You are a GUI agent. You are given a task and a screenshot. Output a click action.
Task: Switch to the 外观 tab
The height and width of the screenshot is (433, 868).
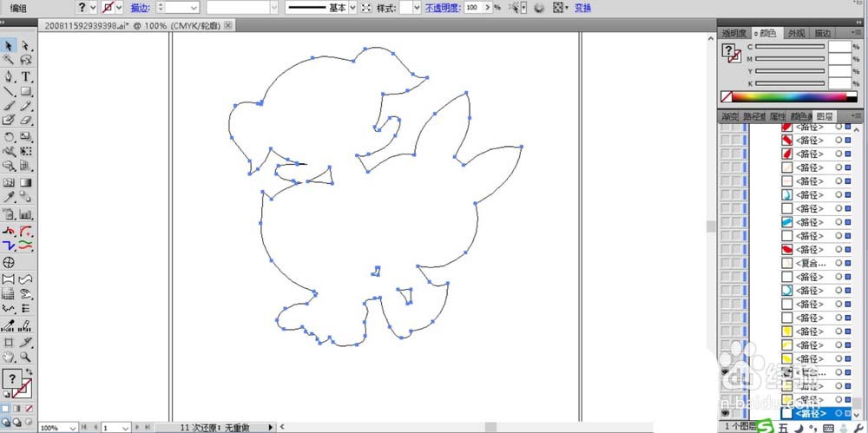click(796, 33)
